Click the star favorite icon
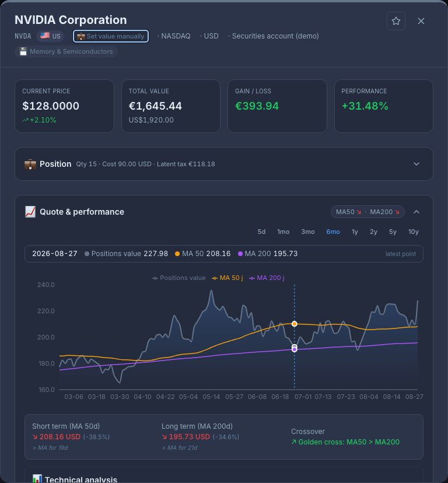Viewport: 448px width, 483px height. point(396,21)
